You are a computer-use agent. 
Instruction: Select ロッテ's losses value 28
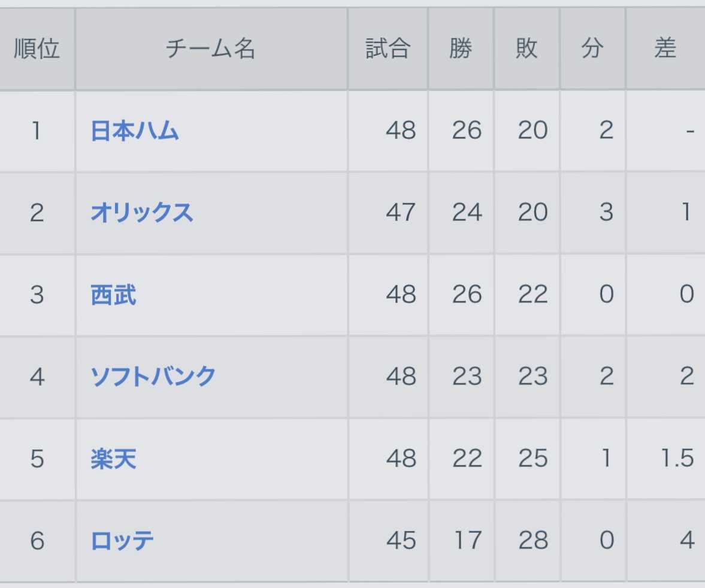pos(533,541)
